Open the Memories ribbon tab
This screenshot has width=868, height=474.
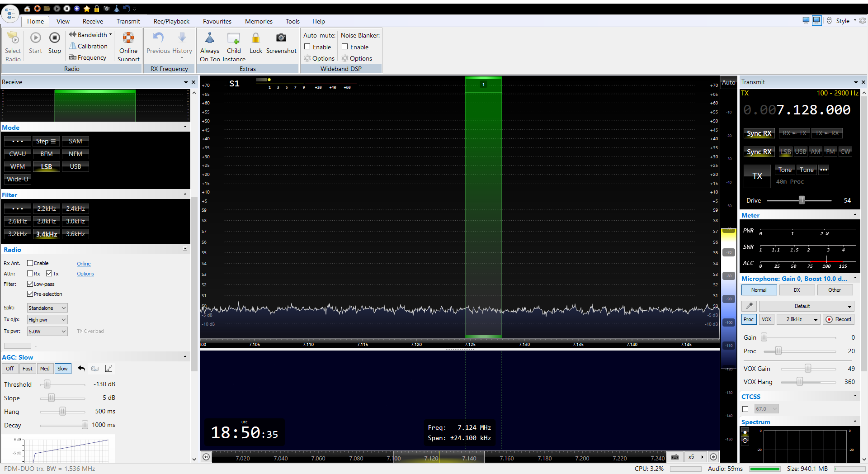coord(259,21)
